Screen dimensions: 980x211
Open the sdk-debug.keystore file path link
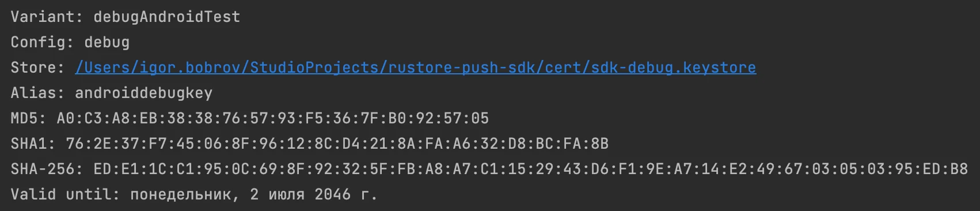coord(415,67)
